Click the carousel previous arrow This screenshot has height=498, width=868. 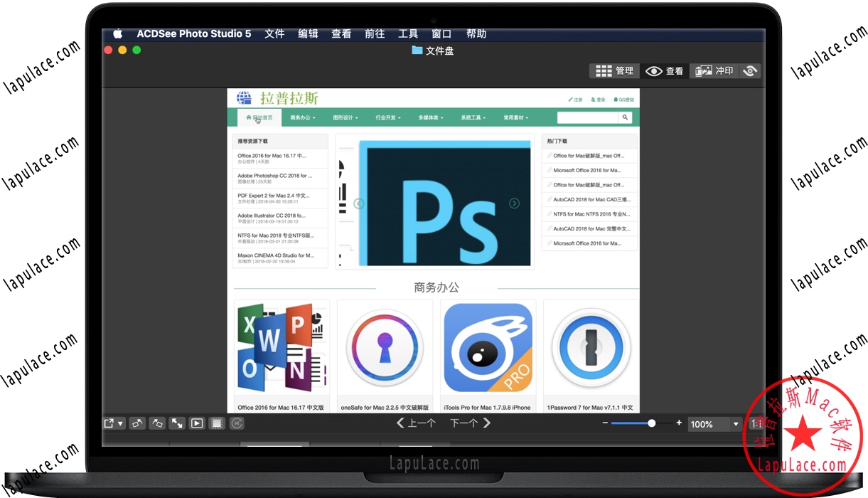click(x=359, y=203)
